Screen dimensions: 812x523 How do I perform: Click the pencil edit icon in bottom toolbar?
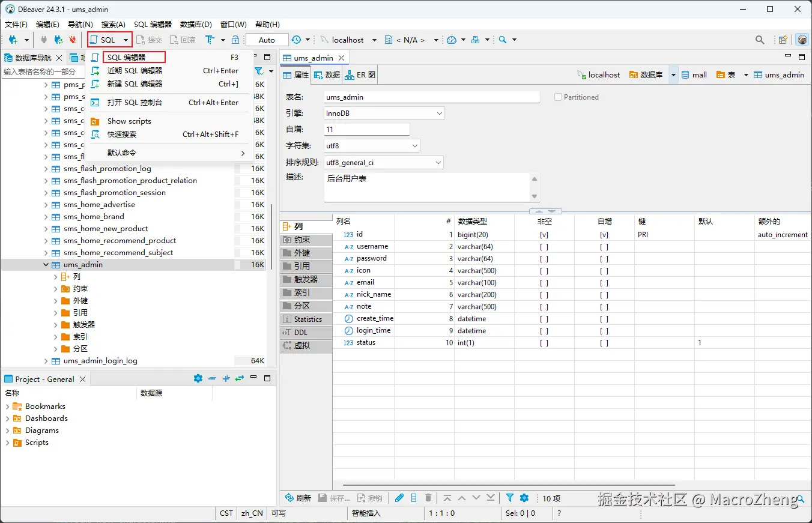tap(399, 498)
